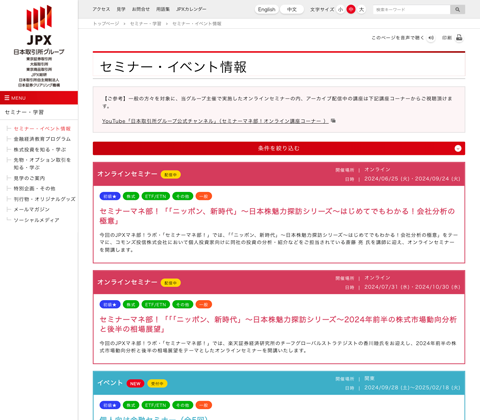Click page heading セミナー・イベント情報

tap(173, 67)
